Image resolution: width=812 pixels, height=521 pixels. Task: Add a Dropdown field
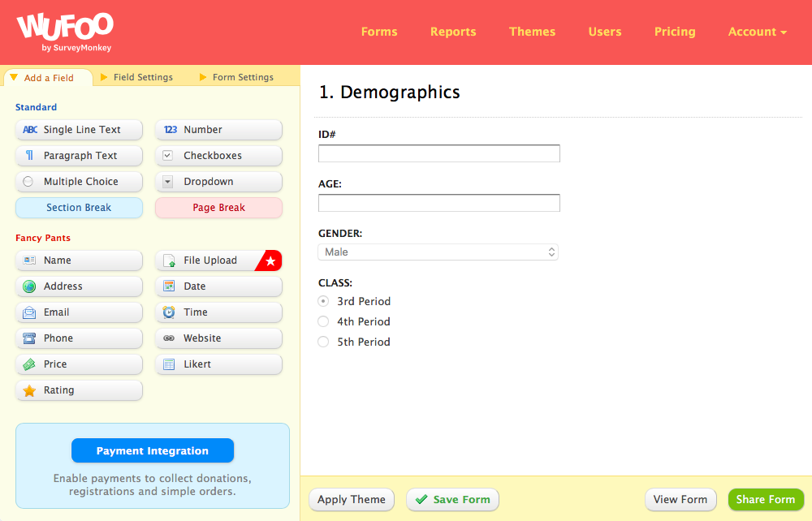218,182
